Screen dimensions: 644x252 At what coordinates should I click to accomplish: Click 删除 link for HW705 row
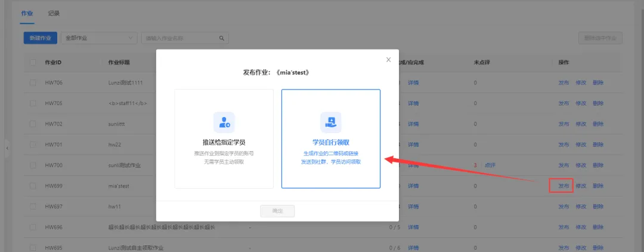(598, 103)
